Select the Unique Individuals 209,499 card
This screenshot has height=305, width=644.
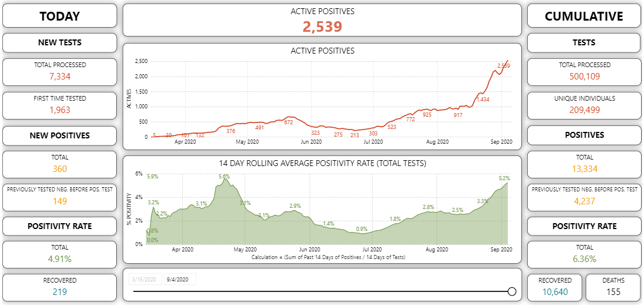point(583,105)
